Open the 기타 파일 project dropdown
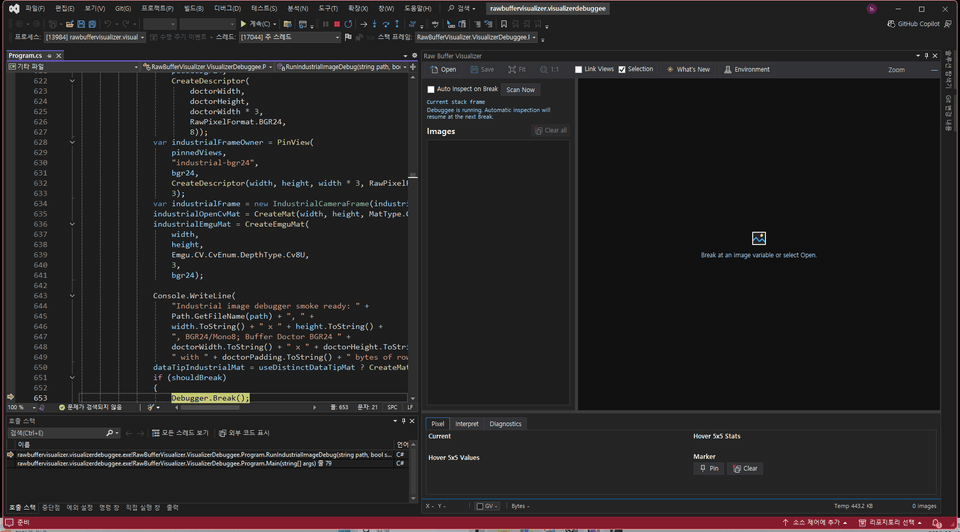This screenshot has height=532, width=960. click(x=72, y=67)
